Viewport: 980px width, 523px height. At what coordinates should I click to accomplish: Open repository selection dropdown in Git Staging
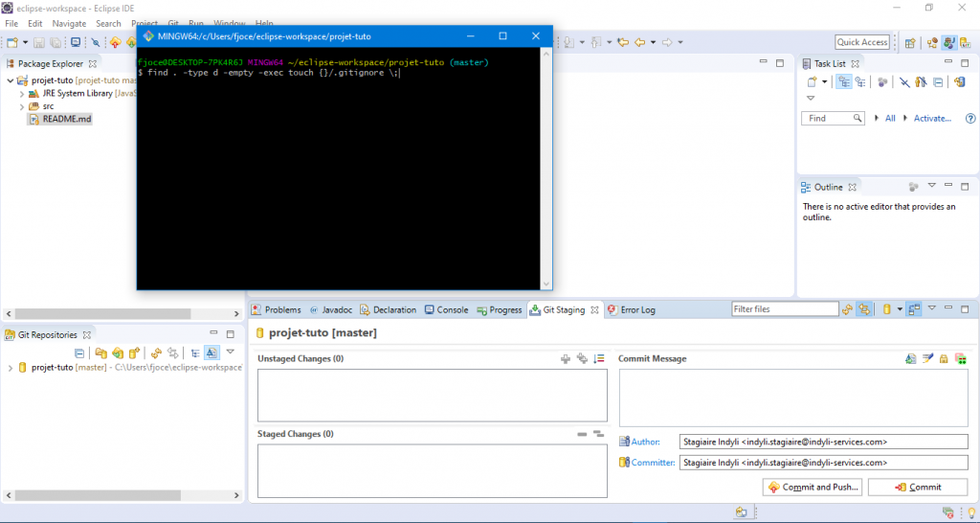(900, 309)
